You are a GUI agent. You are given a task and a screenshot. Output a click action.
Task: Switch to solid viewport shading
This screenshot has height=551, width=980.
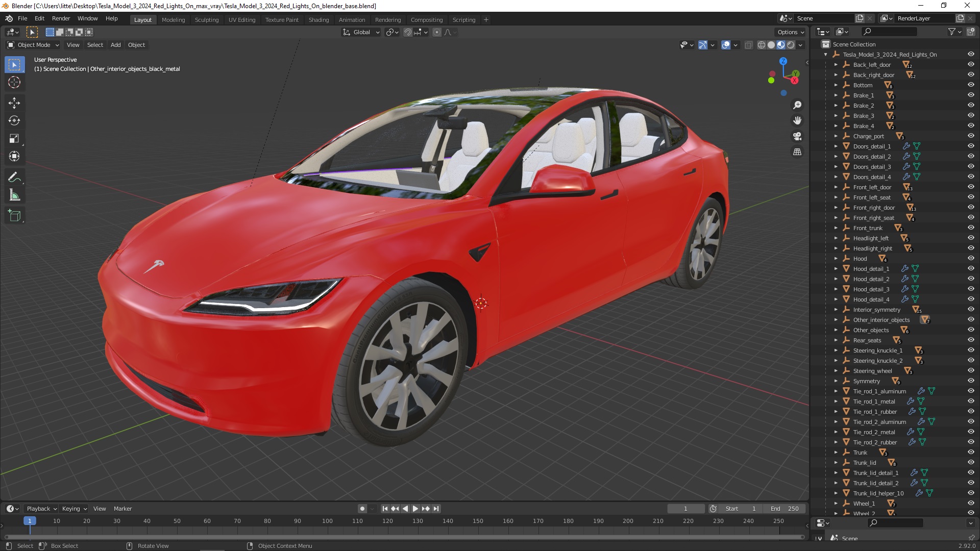[x=771, y=45]
